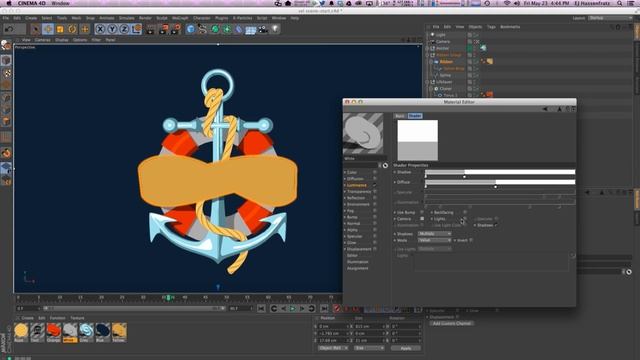Open the Create menu in the main menu bar
This screenshot has height=360, width=640.
tap(31, 18)
